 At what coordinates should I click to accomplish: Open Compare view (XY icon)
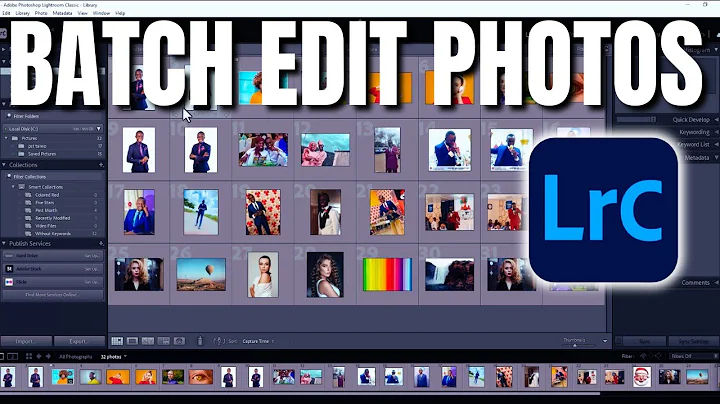pos(148,341)
